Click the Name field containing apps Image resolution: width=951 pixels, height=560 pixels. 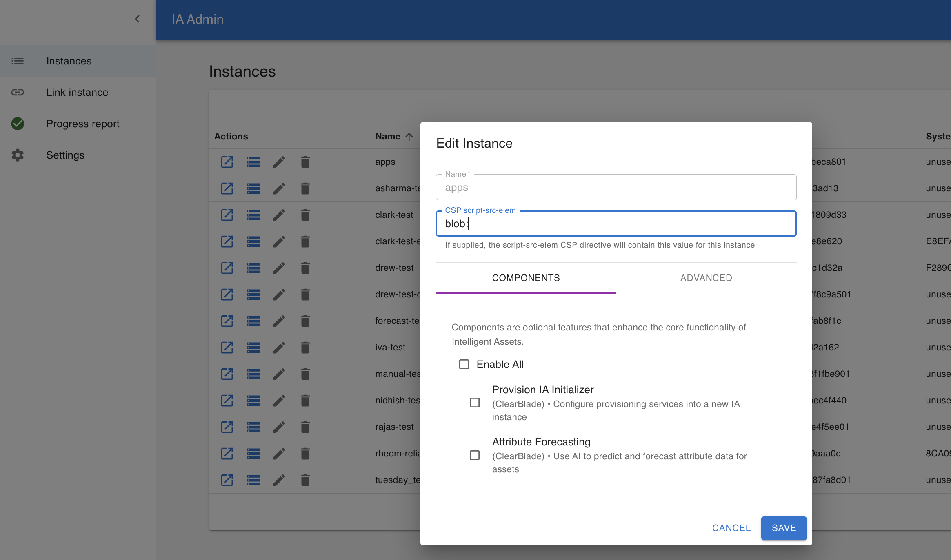pos(615,188)
